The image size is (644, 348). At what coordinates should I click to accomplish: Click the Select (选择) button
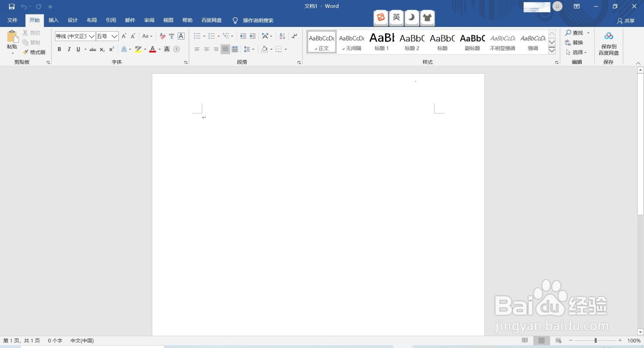[576, 52]
